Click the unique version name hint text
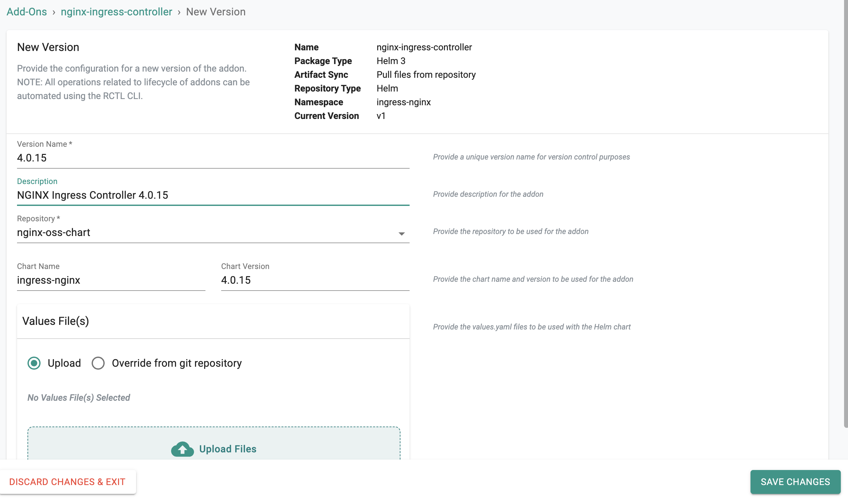Viewport: 848px width, 504px height. pyautogui.click(x=531, y=157)
